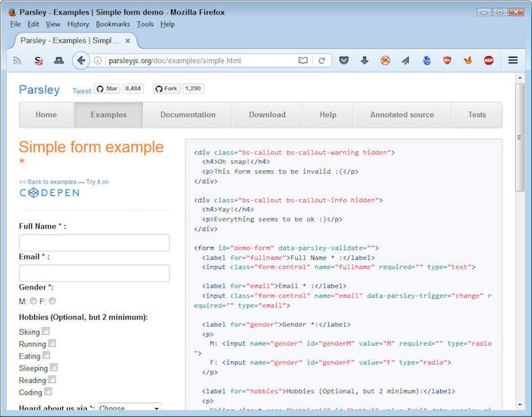The width and height of the screenshot is (532, 417).
Task: Open the Tests nav tab
Action: point(477,115)
